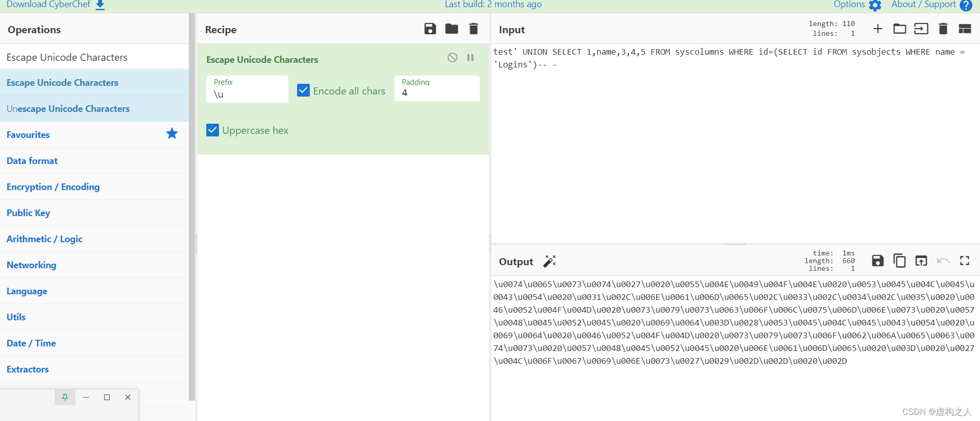This screenshot has width=980, height=421.
Task: Add a new input tab with plus icon
Action: pos(878,29)
